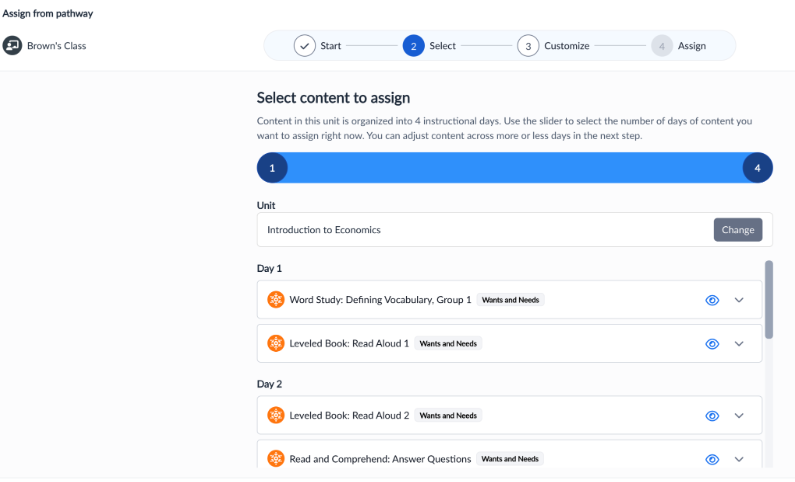This screenshot has width=795, height=482.
Task: Click the Wants and Needs tag on Word Study
Action: (510, 300)
